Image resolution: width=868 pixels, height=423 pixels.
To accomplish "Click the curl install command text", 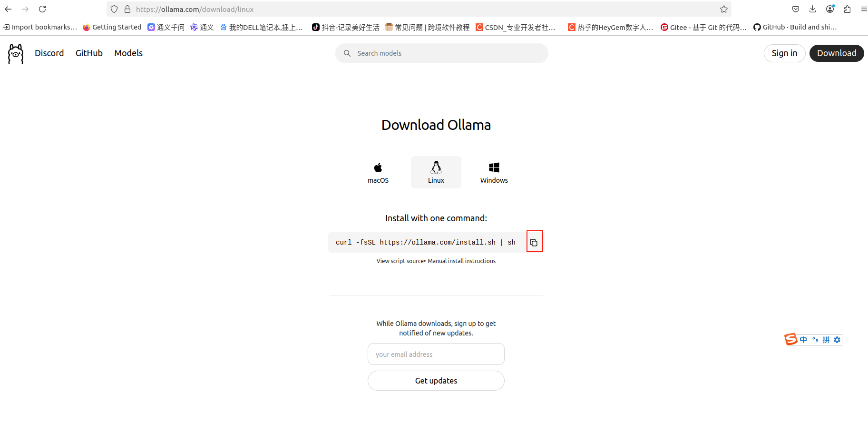I will 426,242.
